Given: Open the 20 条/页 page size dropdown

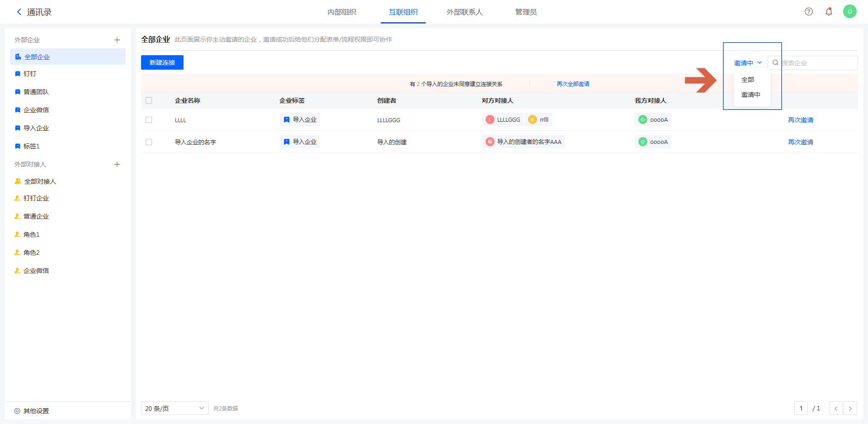Looking at the screenshot, I should click(175, 409).
